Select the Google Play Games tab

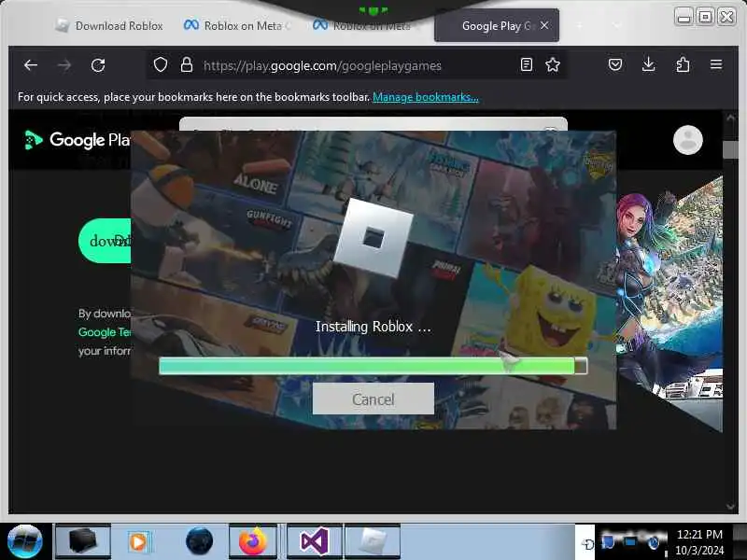(x=497, y=26)
